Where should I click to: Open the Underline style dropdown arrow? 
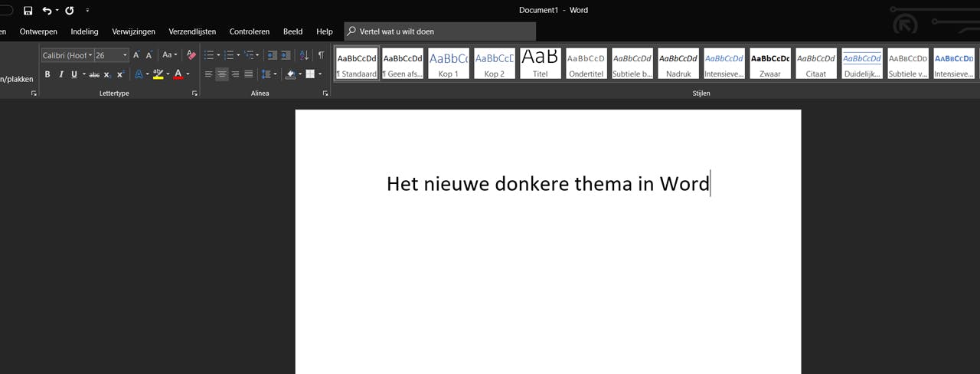pos(83,74)
